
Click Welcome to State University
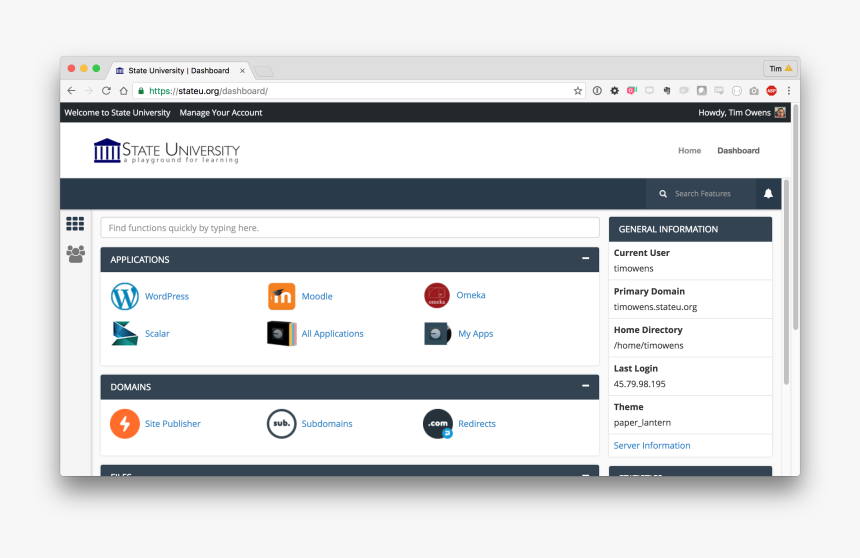tap(117, 112)
